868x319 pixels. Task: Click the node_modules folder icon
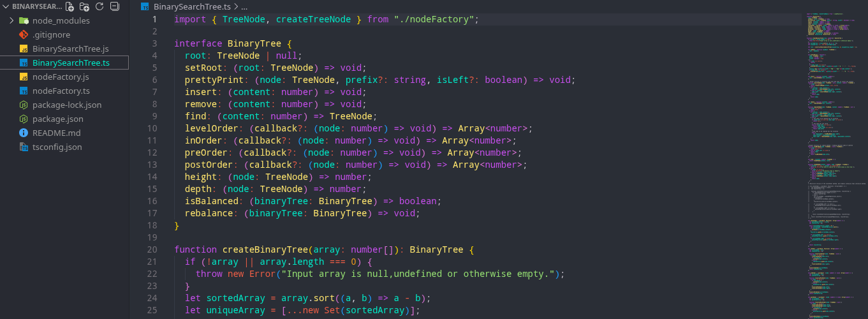[x=24, y=20]
